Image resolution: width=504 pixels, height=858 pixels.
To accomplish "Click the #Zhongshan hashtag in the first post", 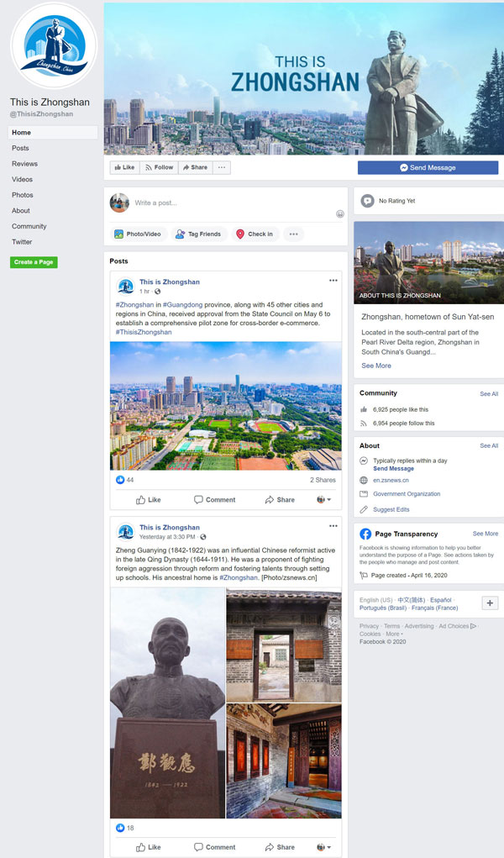I will tap(134, 305).
